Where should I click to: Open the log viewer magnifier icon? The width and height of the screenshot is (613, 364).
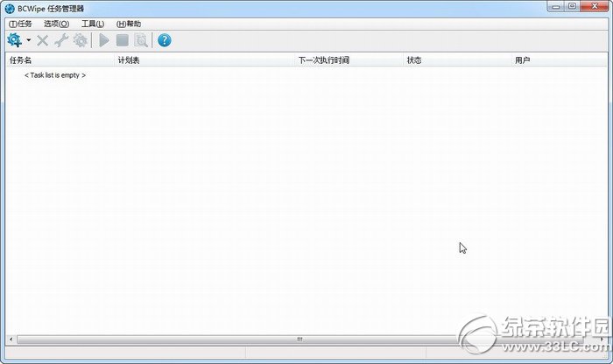pyautogui.click(x=141, y=40)
